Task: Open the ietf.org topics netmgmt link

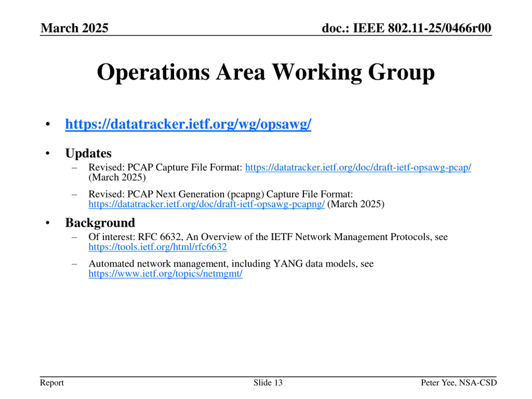Action: pyautogui.click(x=165, y=274)
